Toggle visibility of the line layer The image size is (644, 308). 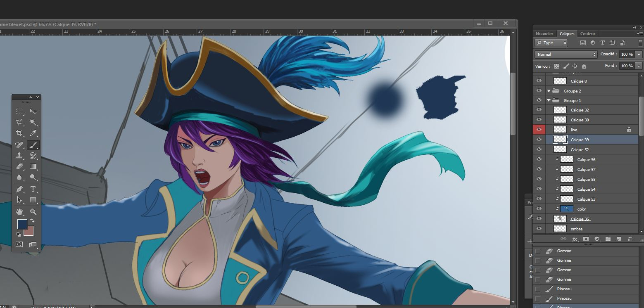539,130
